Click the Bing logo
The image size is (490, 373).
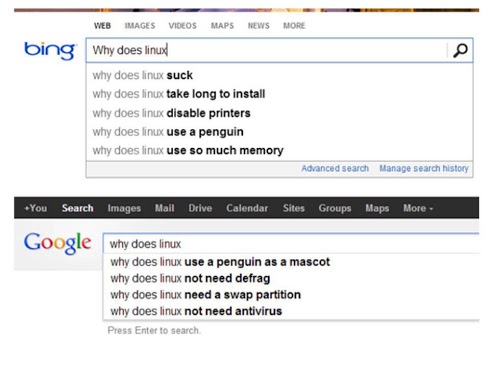coord(50,50)
